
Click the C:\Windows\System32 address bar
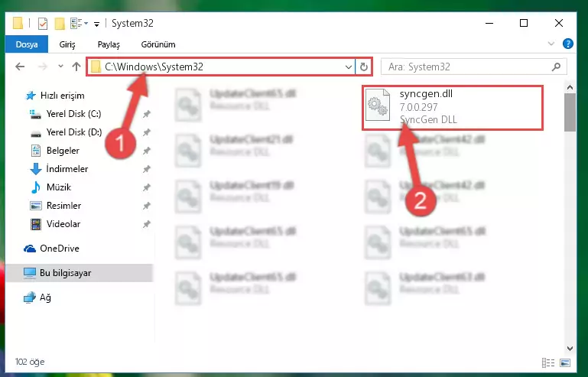pyautogui.click(x=221, y=67)
